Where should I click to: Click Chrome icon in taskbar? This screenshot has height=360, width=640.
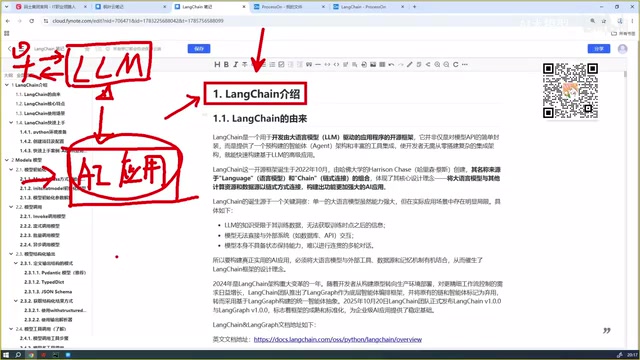[x=31, y=355]
